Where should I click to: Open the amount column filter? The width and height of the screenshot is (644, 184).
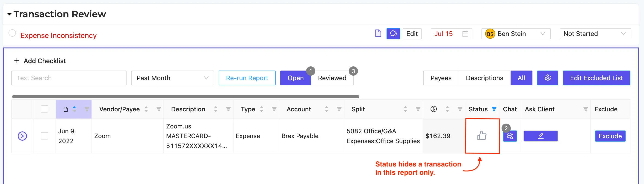coord(460,109)
